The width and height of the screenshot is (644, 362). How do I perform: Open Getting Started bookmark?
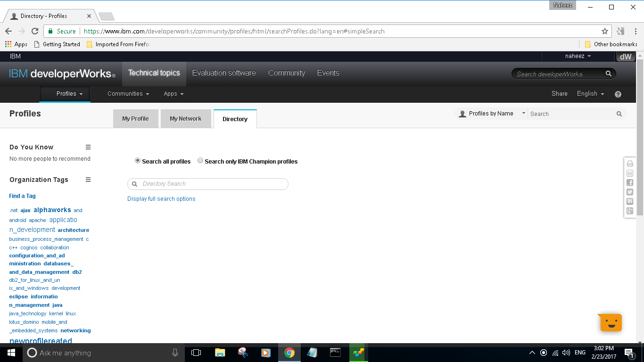57,44
